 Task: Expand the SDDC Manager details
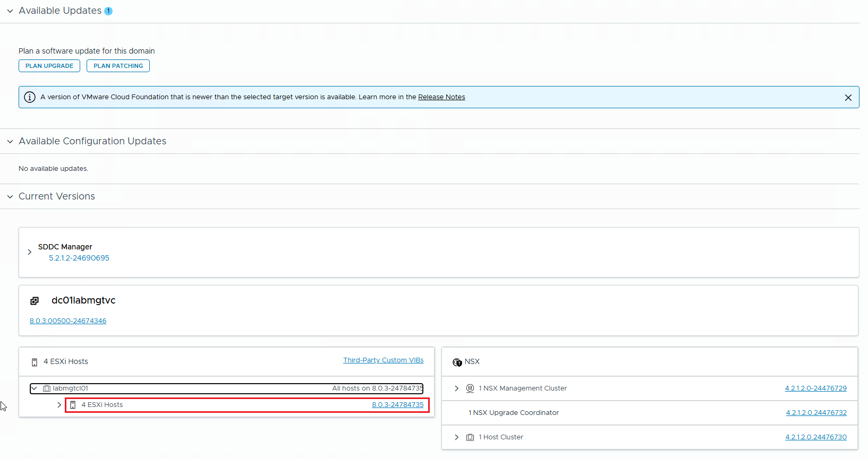point(30,252)
